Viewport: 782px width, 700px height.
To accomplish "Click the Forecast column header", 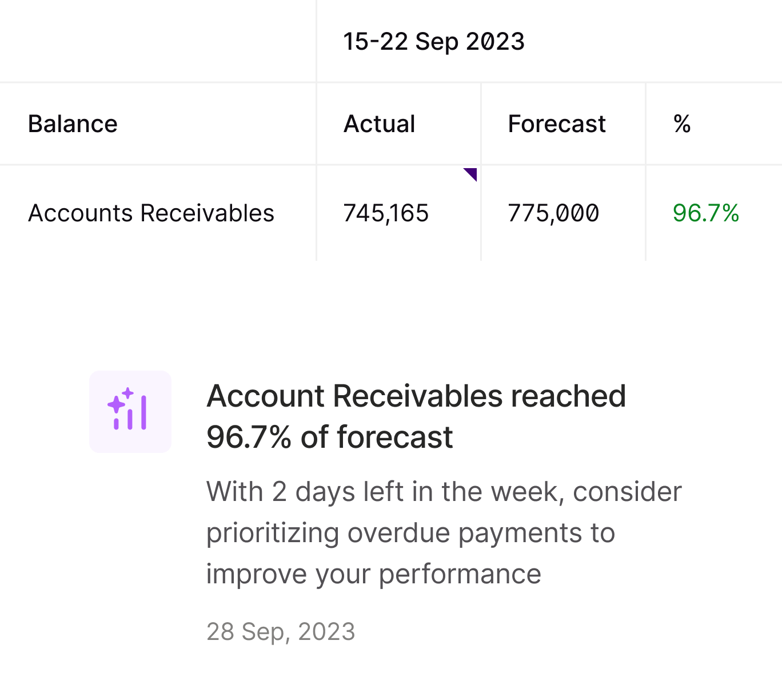I will click(557, 124).
